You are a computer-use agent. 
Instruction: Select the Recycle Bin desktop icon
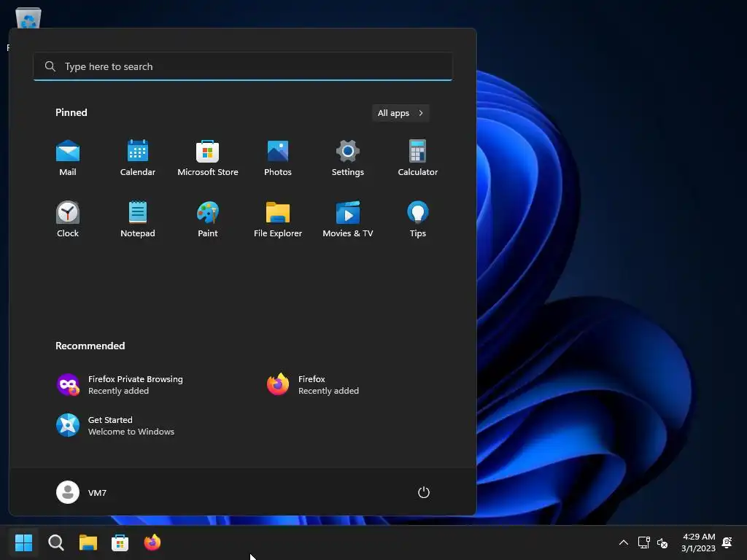28,19
